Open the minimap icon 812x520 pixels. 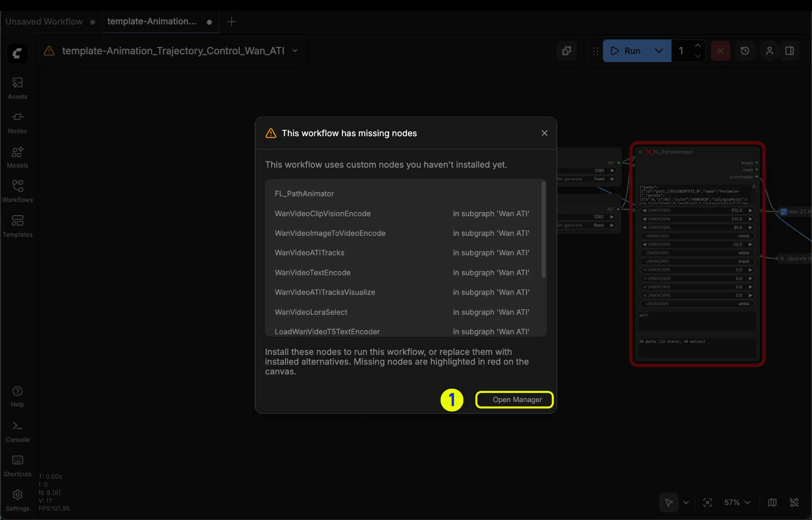coord(772,502)
